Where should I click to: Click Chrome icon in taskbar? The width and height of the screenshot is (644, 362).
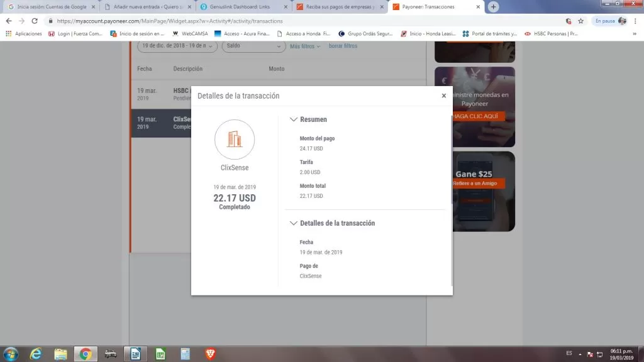[x=86, y=354]
